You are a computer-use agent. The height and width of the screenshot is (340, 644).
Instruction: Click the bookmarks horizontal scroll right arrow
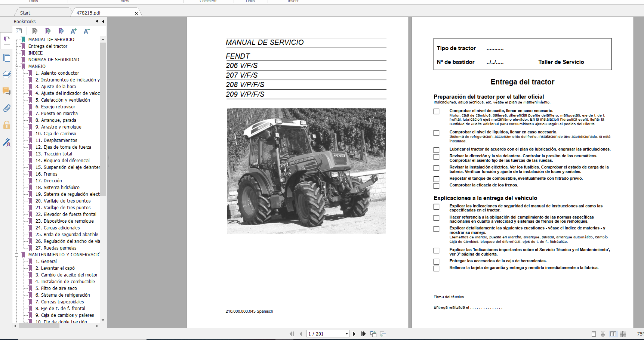[x=97, y=326]
